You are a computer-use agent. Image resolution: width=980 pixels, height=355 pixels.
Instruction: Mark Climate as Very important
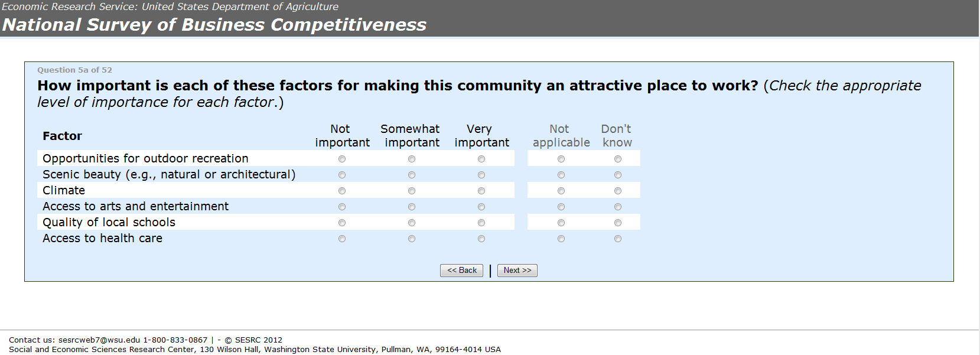(x=481, y=191)
